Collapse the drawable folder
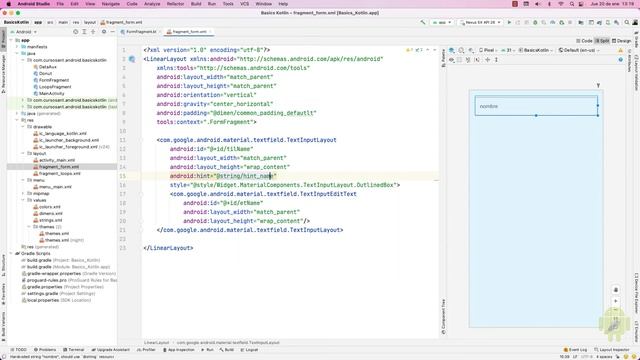Viewport: 640px width, 360px height. pos(23,127)
